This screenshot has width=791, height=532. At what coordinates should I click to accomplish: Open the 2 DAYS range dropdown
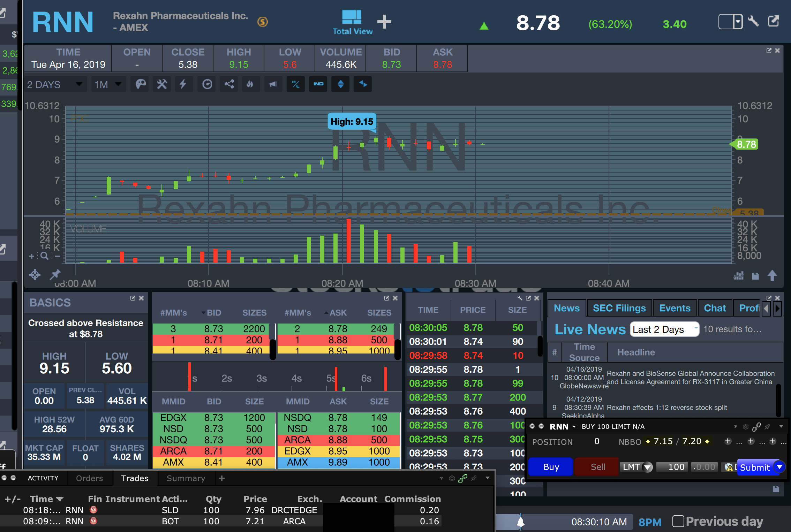pyautogui.click(x=55, y=84)
